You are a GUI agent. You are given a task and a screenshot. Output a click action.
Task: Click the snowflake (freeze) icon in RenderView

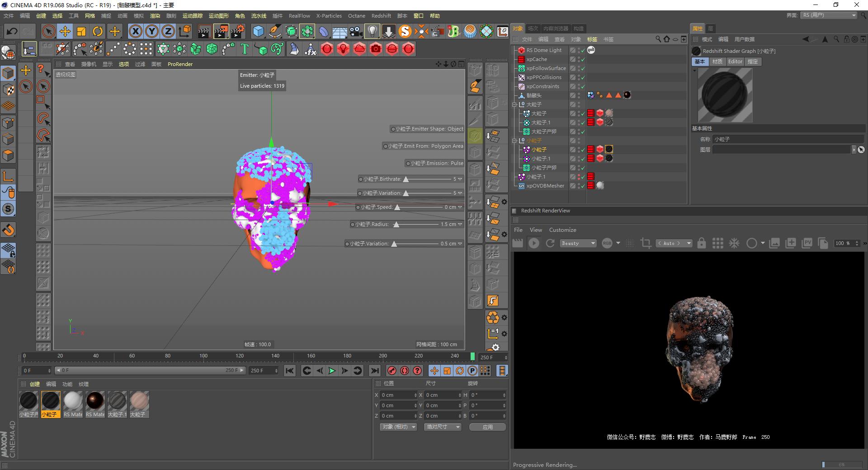click(734, 243)
